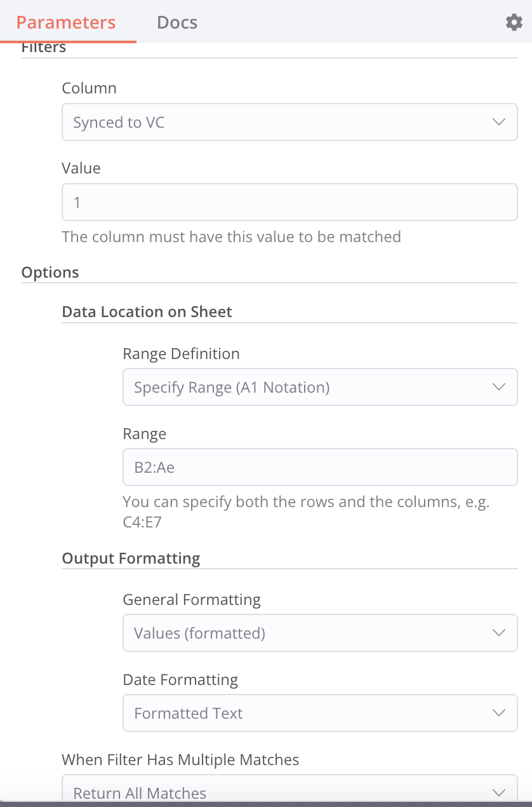Click the Value input field

pos(289,203)
